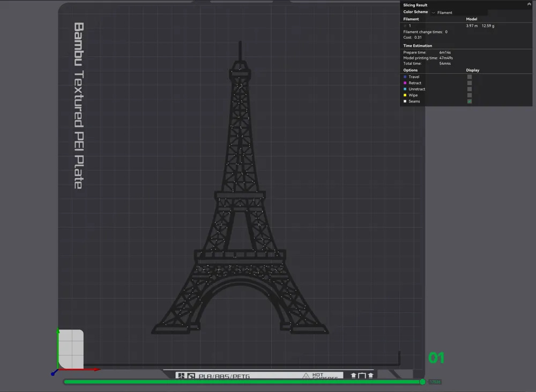Click the Wipe option label
The height and width of the screenshot is (392, 536).
tap(413, 95)
